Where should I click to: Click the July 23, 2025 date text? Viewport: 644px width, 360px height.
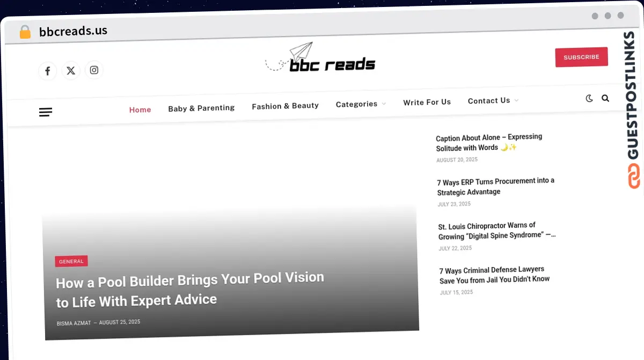[454, 204]
